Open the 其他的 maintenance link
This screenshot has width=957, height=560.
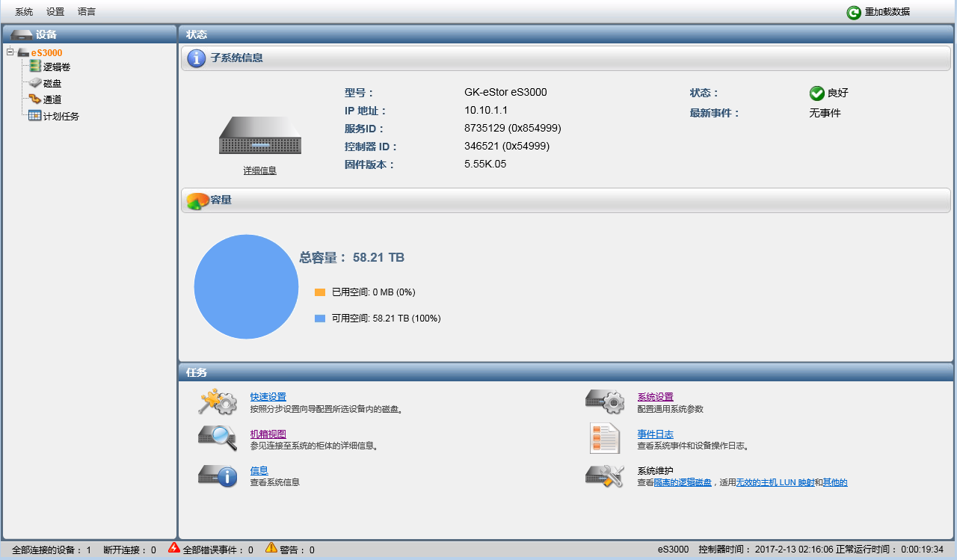[x=835, y=483]
